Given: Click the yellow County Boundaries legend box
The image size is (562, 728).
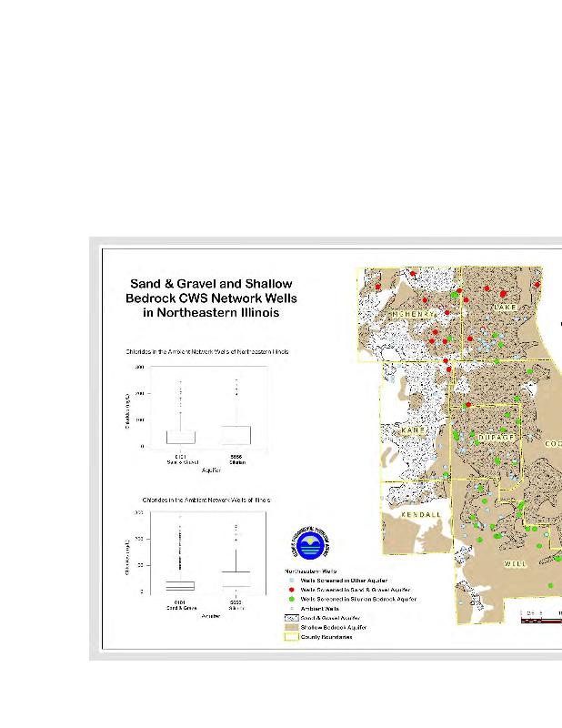Looking at the screenshot, I should pos(291,637).
